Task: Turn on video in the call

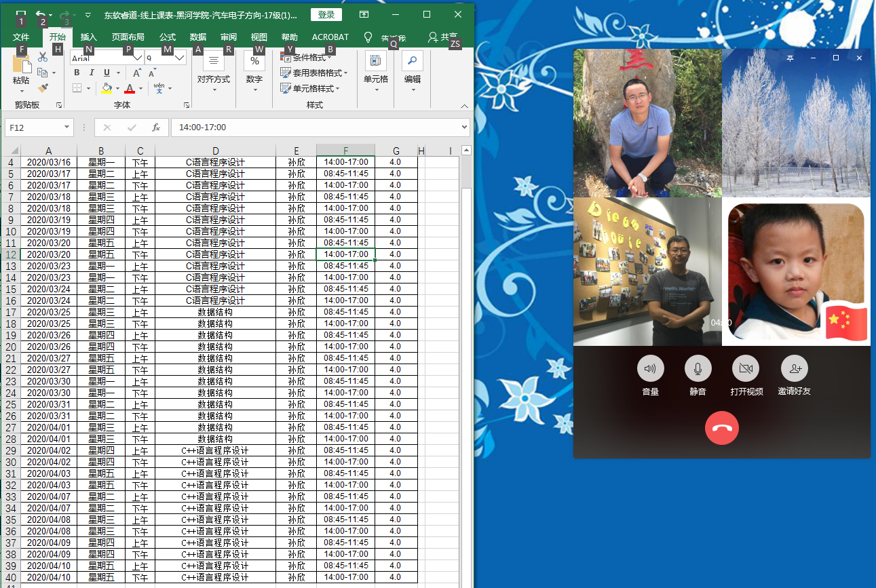Action: coord(746,369)
